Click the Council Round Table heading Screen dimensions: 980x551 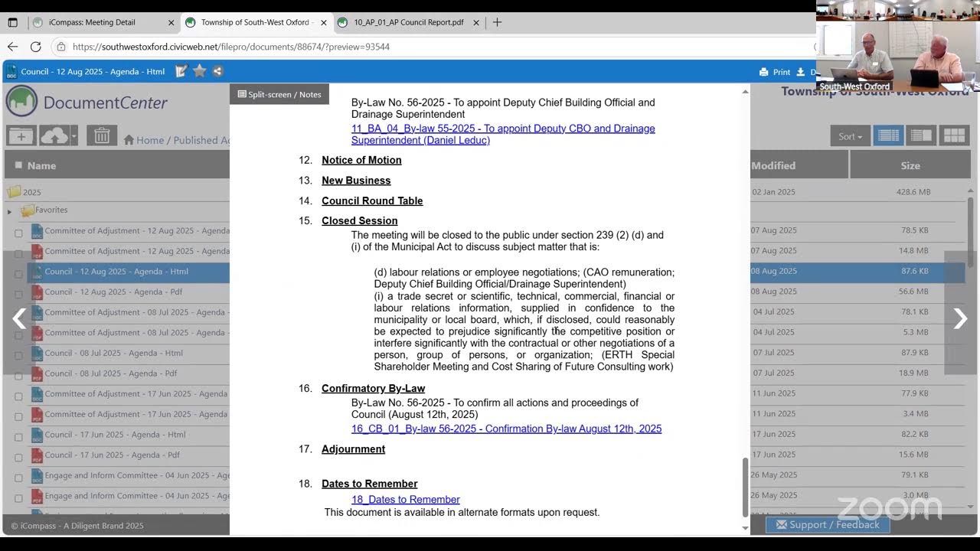372,201
